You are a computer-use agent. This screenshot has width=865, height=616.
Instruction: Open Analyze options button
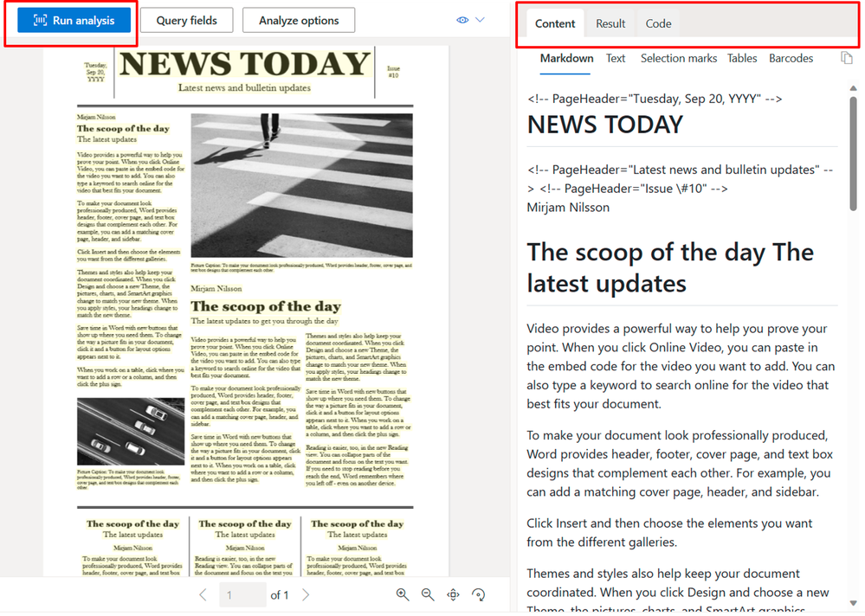pos(299,21)
